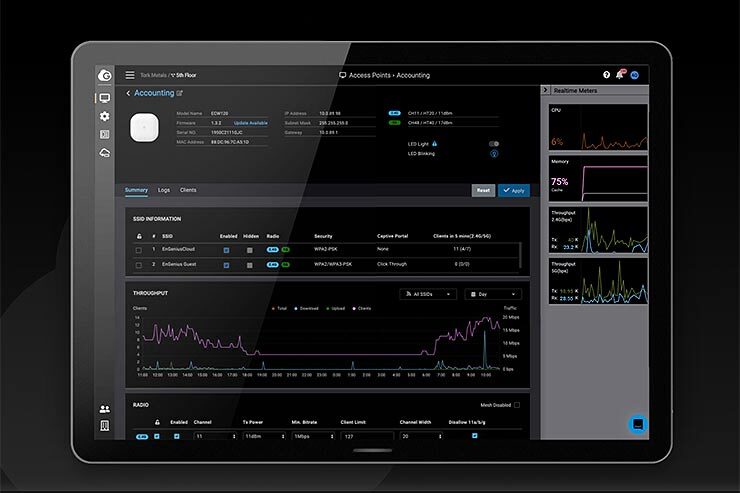Toggle Enabled checkbox for EnGeniusCloud SSID
This screenshot has height=493, width=740.
226,249
